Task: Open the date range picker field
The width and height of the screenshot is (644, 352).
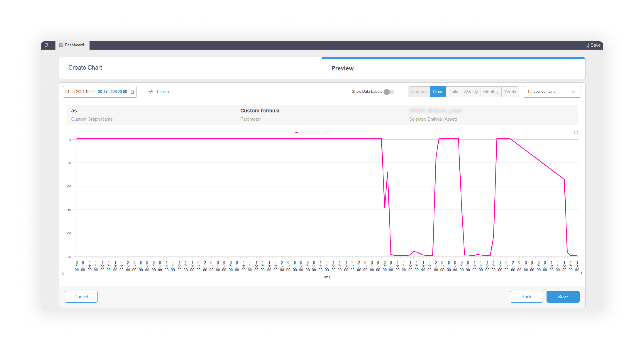Action: (x=96, y=92)
